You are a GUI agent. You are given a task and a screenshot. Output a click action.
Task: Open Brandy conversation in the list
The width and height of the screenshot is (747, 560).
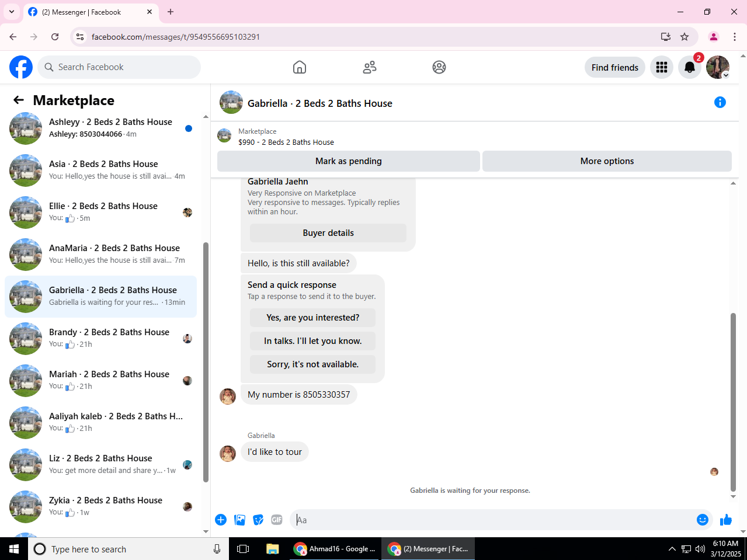coord(101,339)
